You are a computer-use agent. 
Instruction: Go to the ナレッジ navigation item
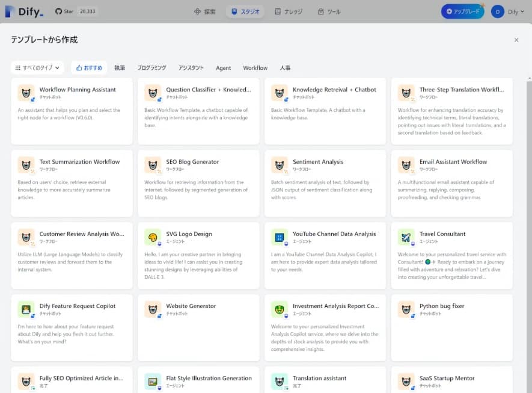pyautogui.click(x=289, y=11)
